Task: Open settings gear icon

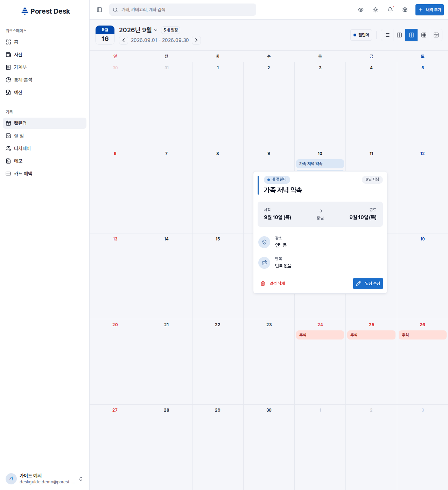Action: pyautogui.click(x=405, y=10)
